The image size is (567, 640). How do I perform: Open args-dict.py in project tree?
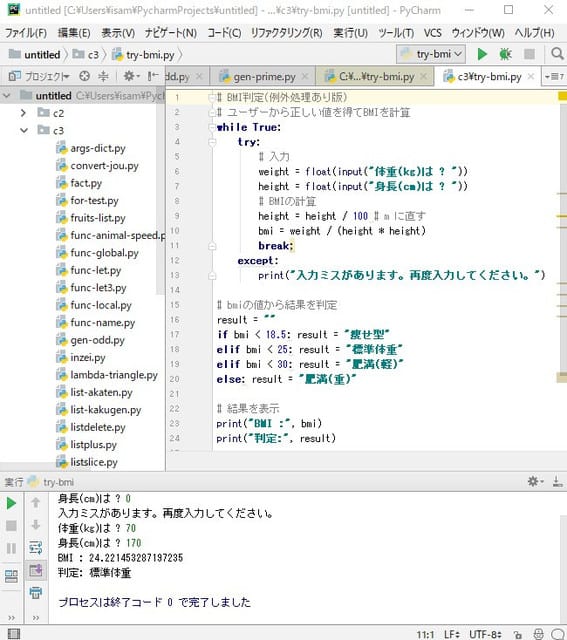[x=98, y=148]
